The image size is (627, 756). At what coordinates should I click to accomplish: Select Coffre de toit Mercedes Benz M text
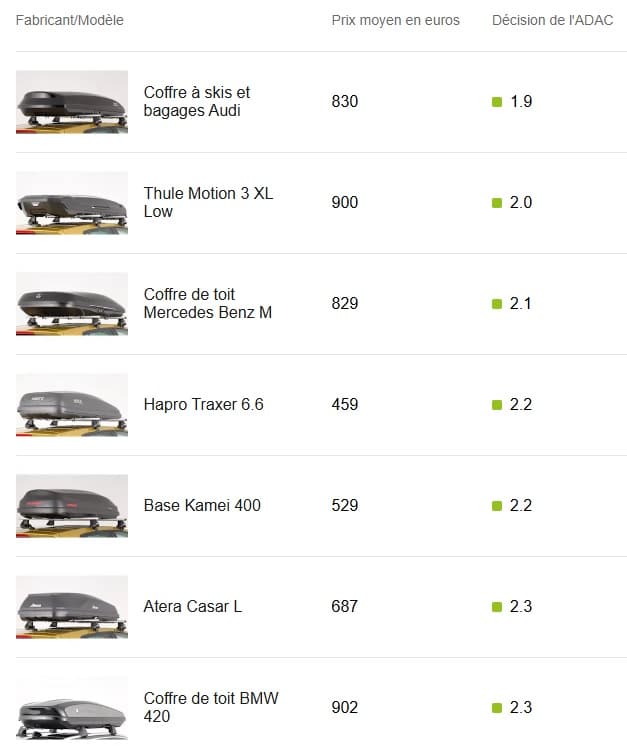(x=208, y=303)
